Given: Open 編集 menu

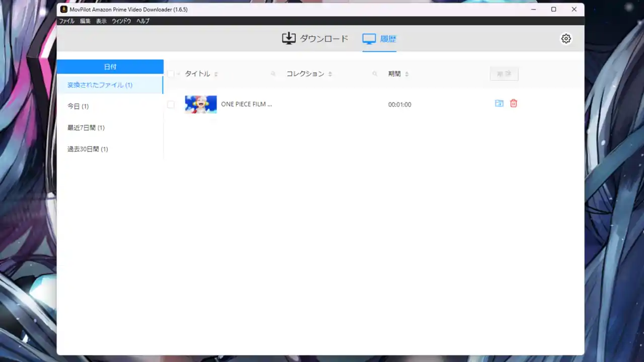Looking at the screenshot, I should [85, 21].
